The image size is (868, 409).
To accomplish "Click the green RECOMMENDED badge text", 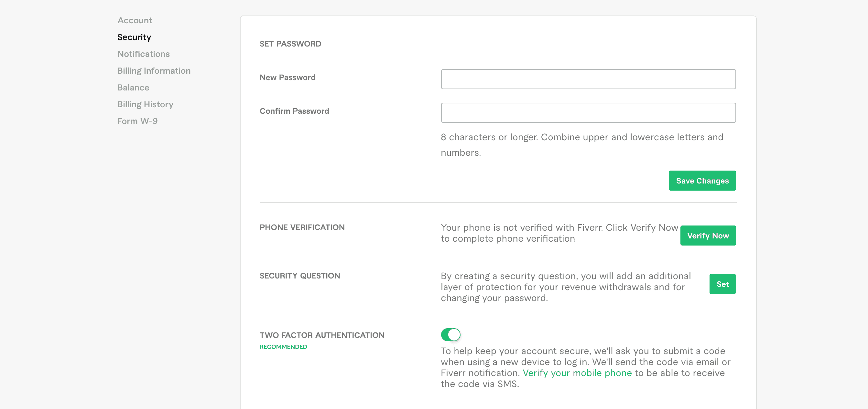I will [x=283, y=347].
